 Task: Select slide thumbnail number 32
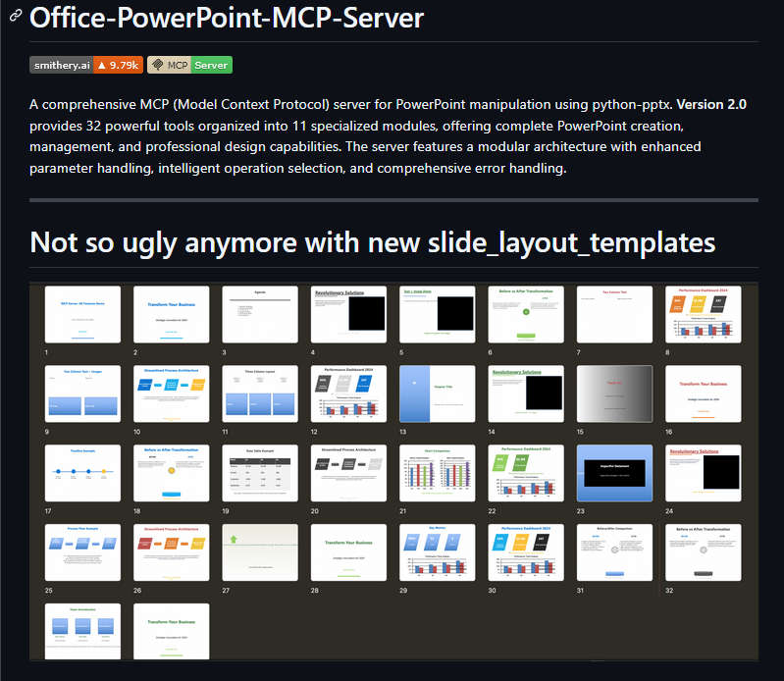[704, 552]
